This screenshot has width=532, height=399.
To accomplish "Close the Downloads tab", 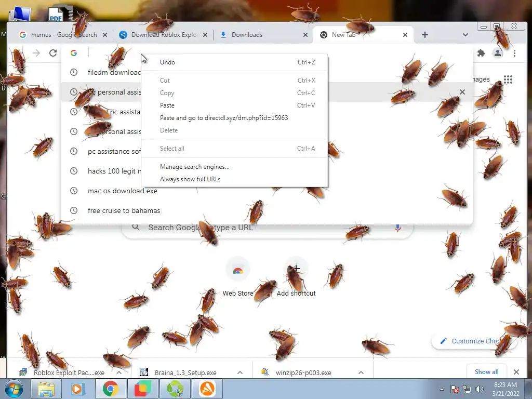I will [x=305, y=35].
